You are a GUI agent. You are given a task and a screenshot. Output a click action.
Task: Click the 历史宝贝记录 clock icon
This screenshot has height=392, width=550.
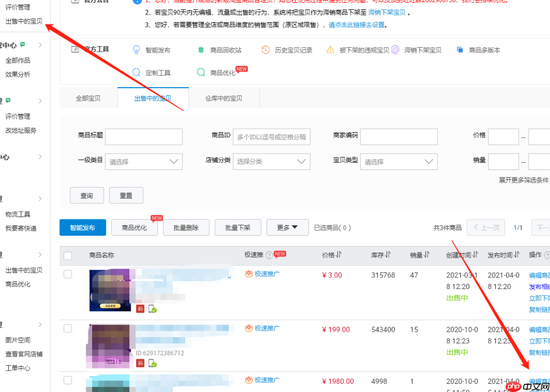tap(265, 50)
